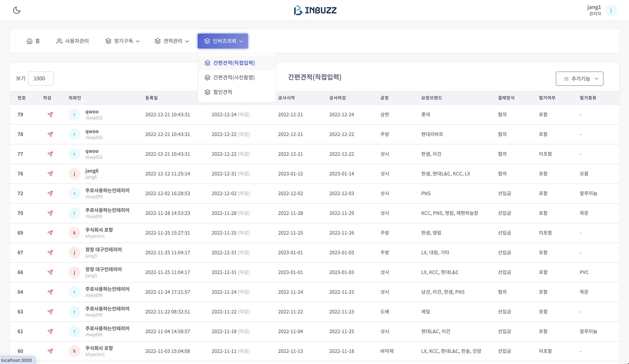
Task: Click the send icon in row 72
Action: [x=50, y=194]
